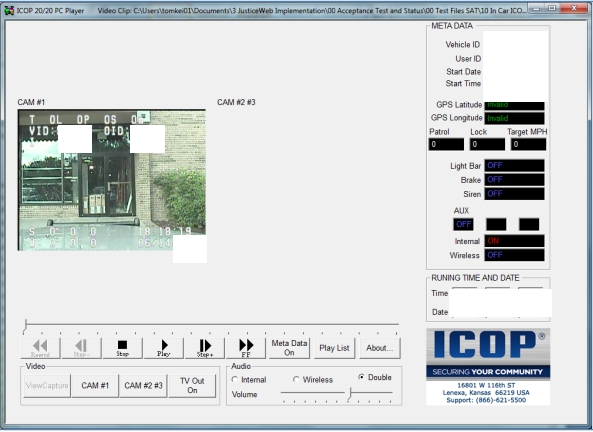Click the "CAM #1" label above video
This screenshot has width=593, height=432.
pyautogui.click(x=31, y=102)
